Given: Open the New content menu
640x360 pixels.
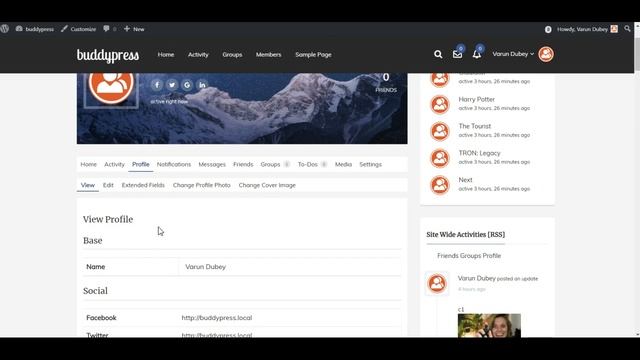Looking at the screenshot, I should [134, 29].
